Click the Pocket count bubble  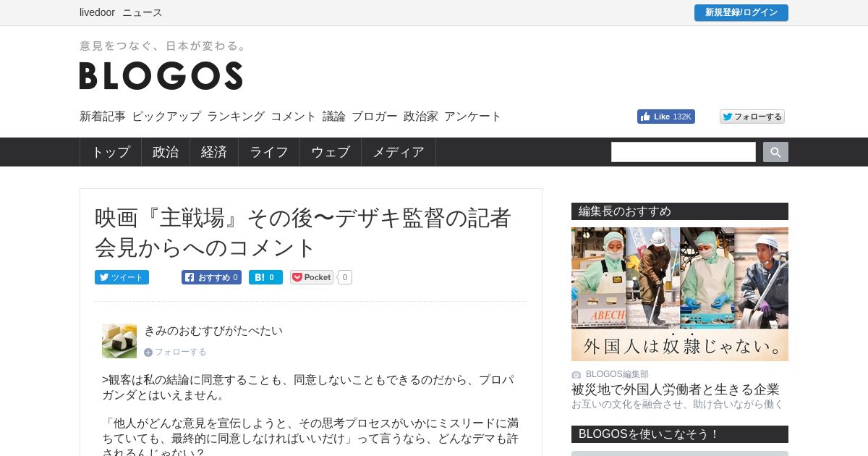[x=345, y=277]
